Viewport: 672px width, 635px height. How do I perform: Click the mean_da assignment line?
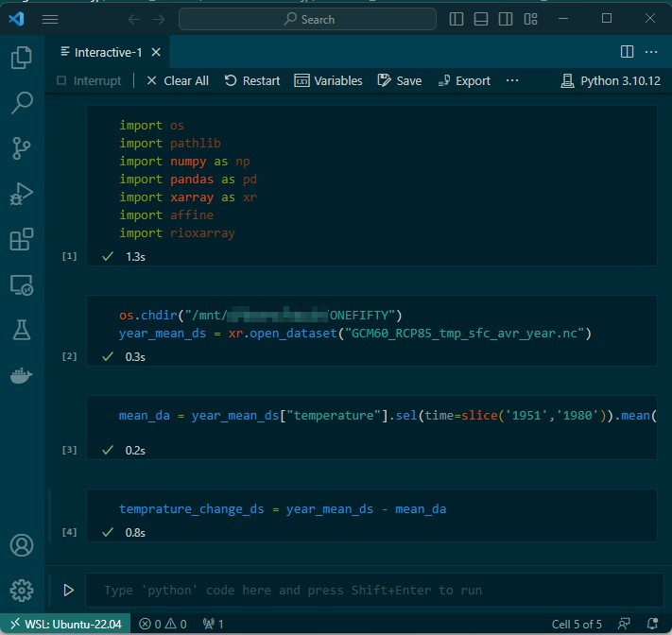[x=388, y=415]
